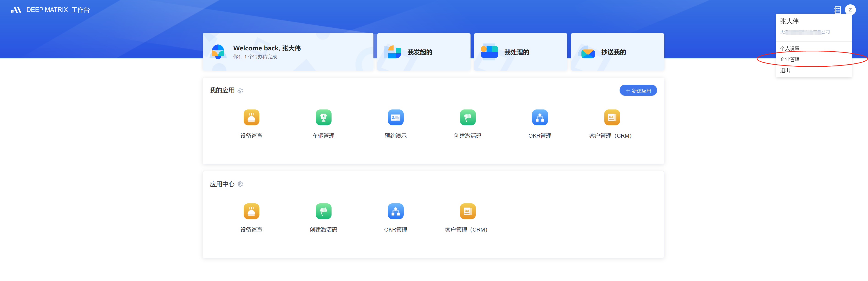Image resolution: width=868 pixels, height=281 pixels.
Task: Open the list icon beside the avatar
Action: pyautogui.click(x=838, y=10)
